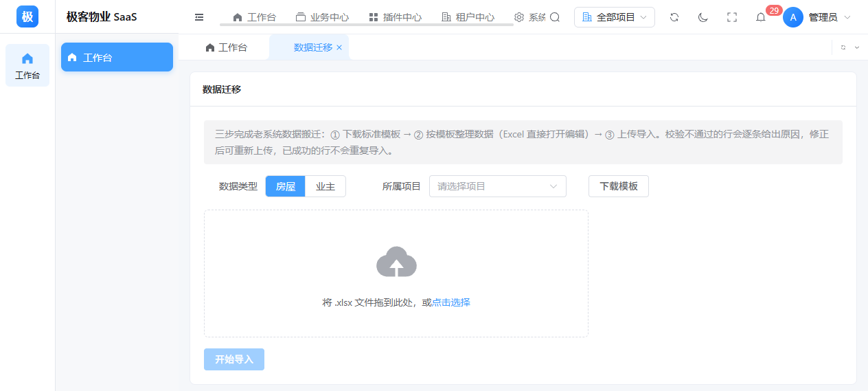The width and height of the screenshot is (868, 391).
Task: Open the 全部项目 project selector
Action: pos(615,17)
